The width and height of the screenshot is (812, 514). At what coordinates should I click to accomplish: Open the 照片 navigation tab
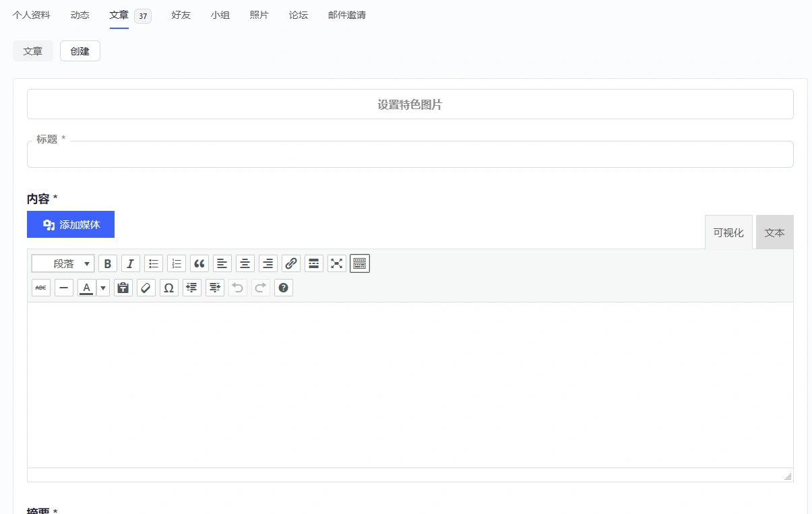pyautogui.click(x=259, y=15)
